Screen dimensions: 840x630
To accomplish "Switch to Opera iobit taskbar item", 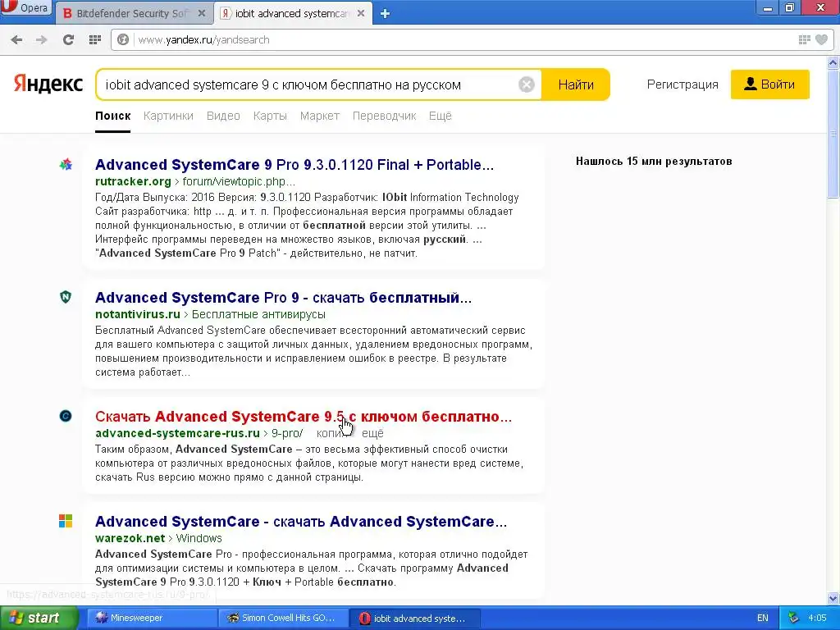I will point(414,618).
